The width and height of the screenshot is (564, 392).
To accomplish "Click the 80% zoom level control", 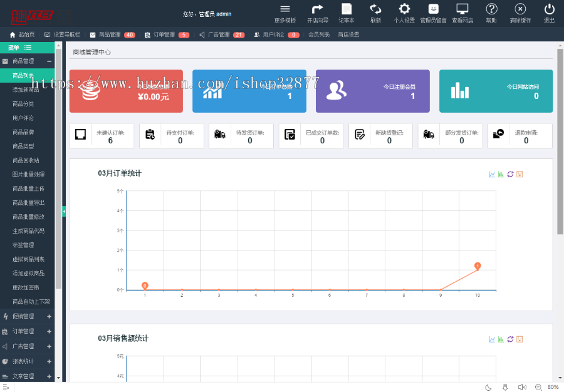I will [x=553, y=388].
